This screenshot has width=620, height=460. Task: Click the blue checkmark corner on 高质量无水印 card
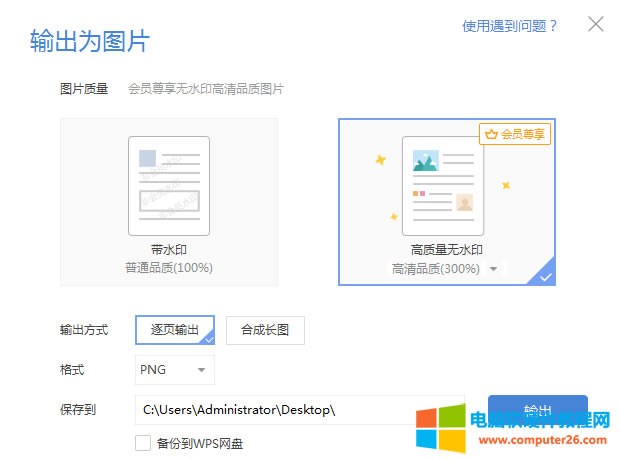coord(546,277)
